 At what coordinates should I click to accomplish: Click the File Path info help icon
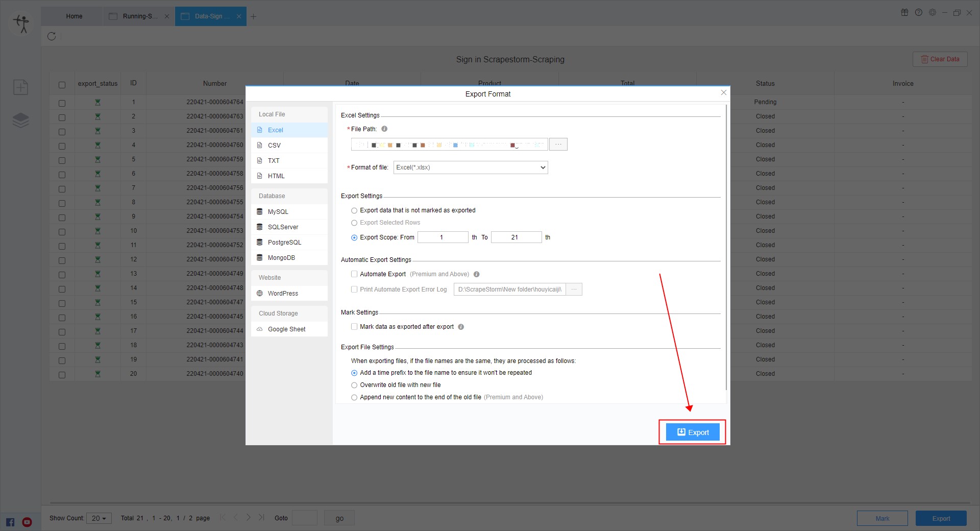tap(384, 129)
